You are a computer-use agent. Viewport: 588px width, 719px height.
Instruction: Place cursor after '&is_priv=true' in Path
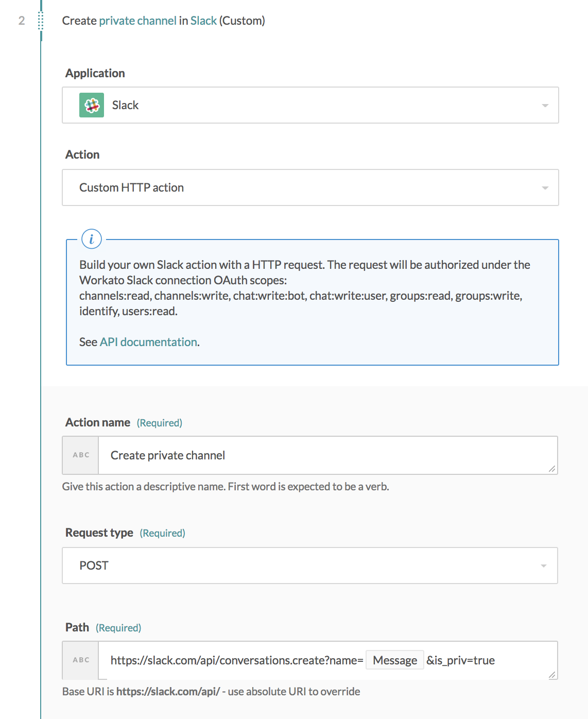tap(496, 660)
